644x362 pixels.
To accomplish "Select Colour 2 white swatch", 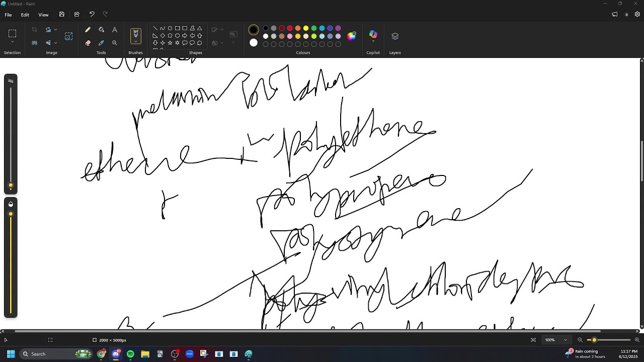I will tap(254, 43).
